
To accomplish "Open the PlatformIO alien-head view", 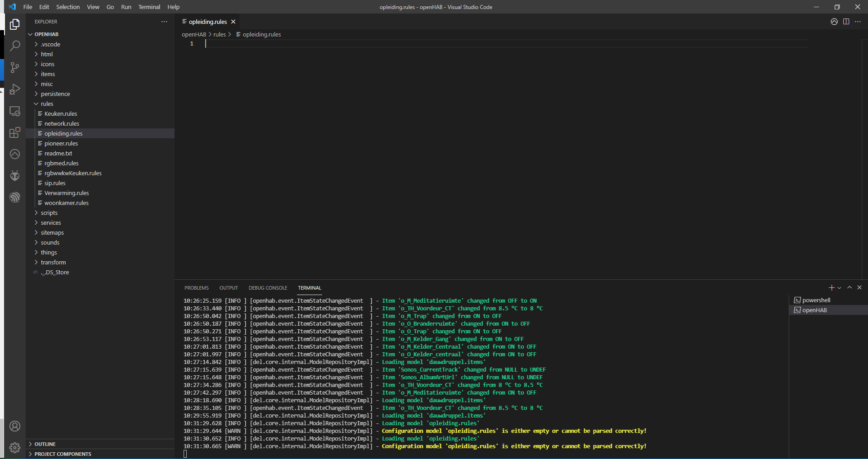I will [15, 176].
